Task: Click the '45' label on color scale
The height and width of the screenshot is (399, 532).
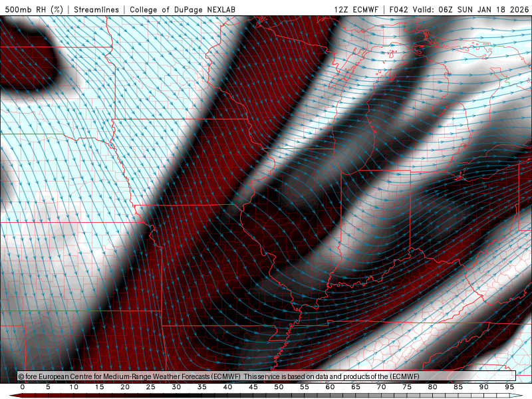Action: tap(253, 387)
